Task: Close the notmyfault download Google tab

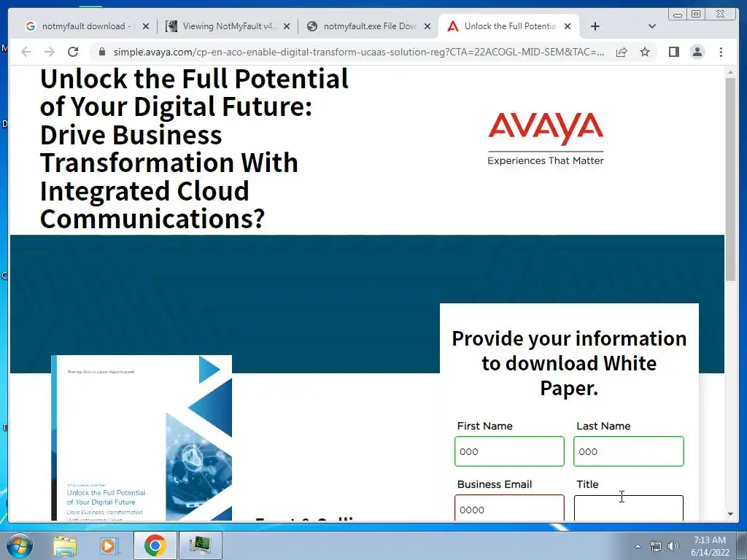Action: (146, 26)
